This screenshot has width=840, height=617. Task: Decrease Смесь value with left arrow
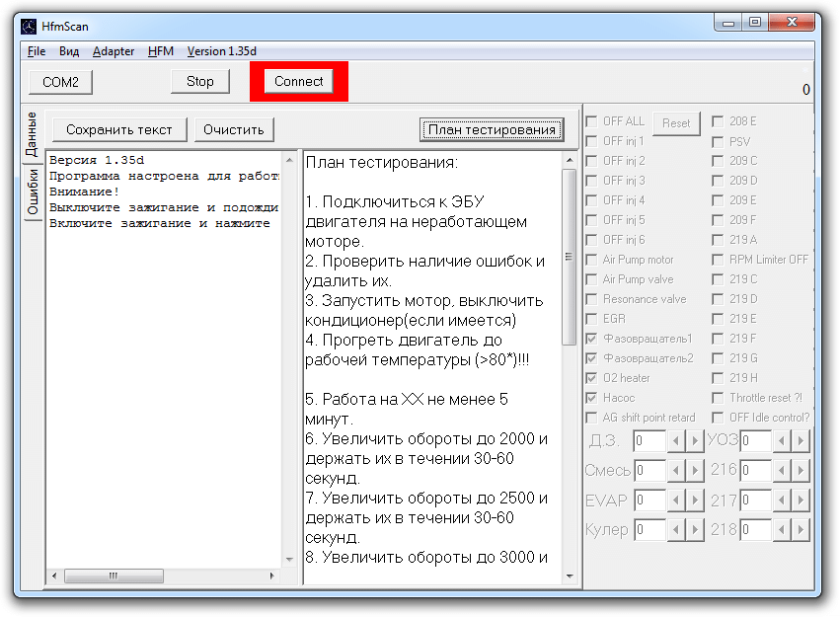click(x=676, y=470)
